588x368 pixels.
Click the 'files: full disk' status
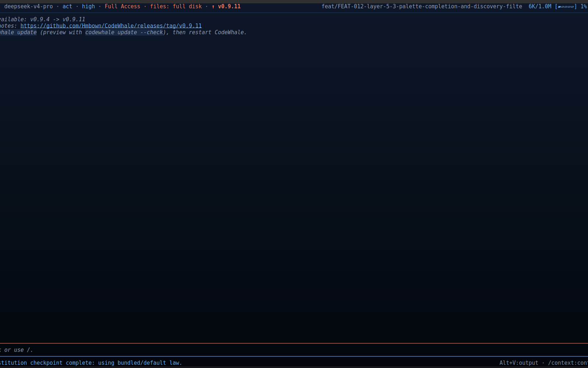(176, 7)
